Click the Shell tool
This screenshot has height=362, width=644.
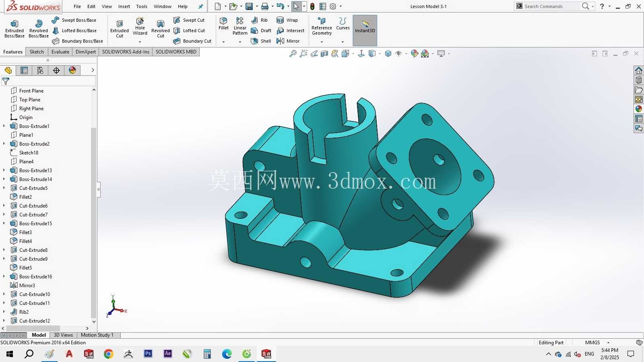[x=261, y=41]
